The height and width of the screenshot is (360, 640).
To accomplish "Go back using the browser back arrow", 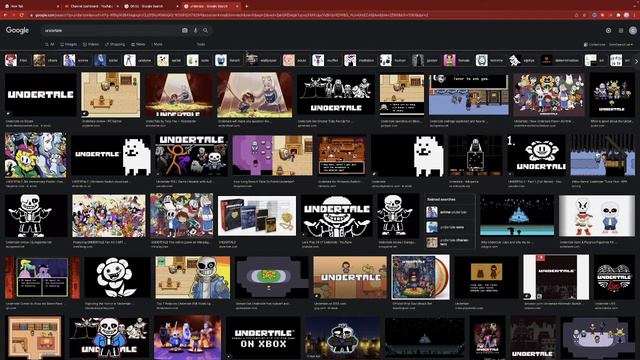I will (x=5, y=15).
